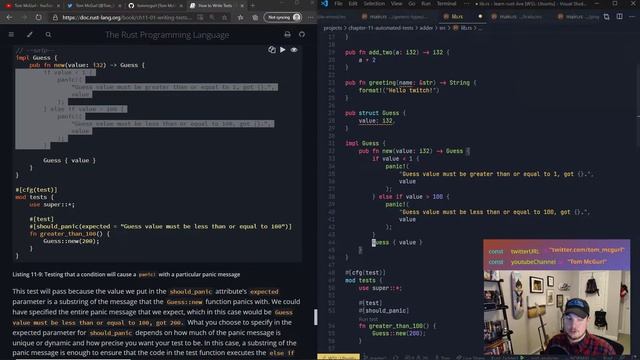Open the VS Code Terminal menu
This screenshot has height=360, width=640.
coord(447,4)
